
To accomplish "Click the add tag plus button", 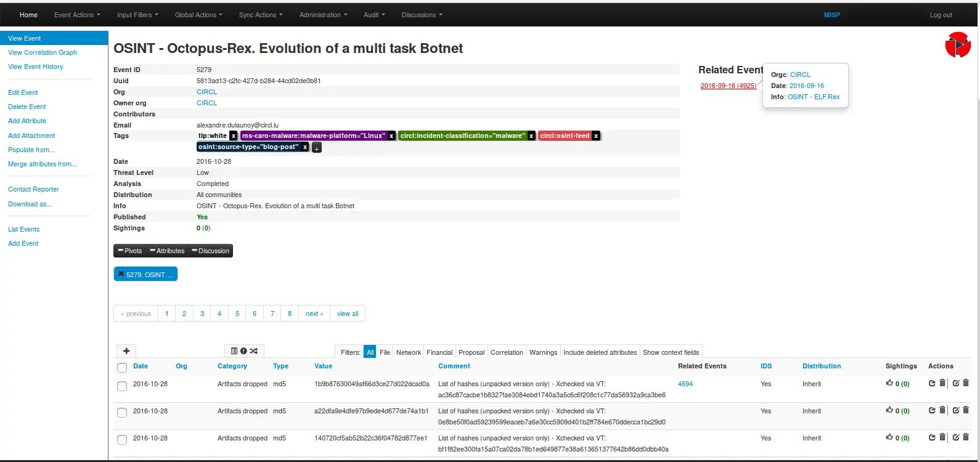I will pyautogui.click(x=316, y=148).
